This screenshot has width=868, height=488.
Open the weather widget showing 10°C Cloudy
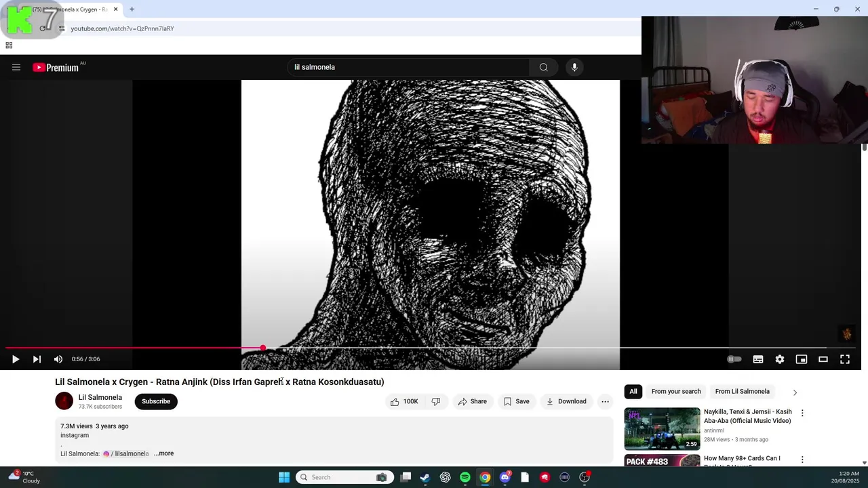pos(24,477)
